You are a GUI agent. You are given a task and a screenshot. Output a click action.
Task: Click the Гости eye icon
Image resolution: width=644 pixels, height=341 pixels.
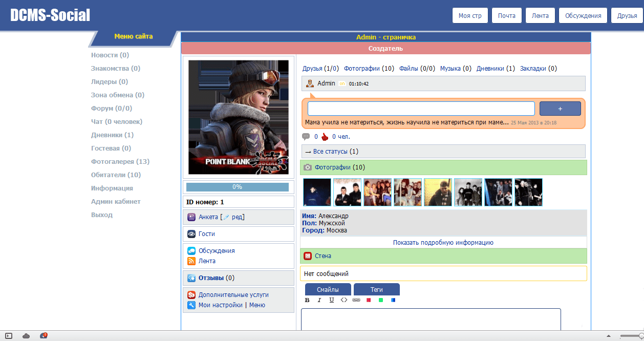click(x=191, y=234)
